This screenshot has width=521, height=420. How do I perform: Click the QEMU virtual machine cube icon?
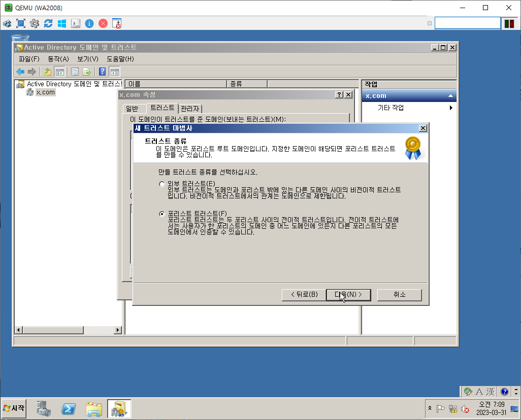[x=7, y=23]
